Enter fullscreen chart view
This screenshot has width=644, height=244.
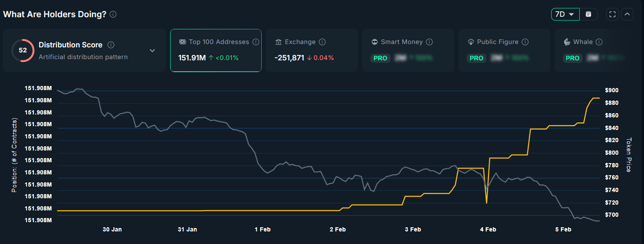coord(612,14)
